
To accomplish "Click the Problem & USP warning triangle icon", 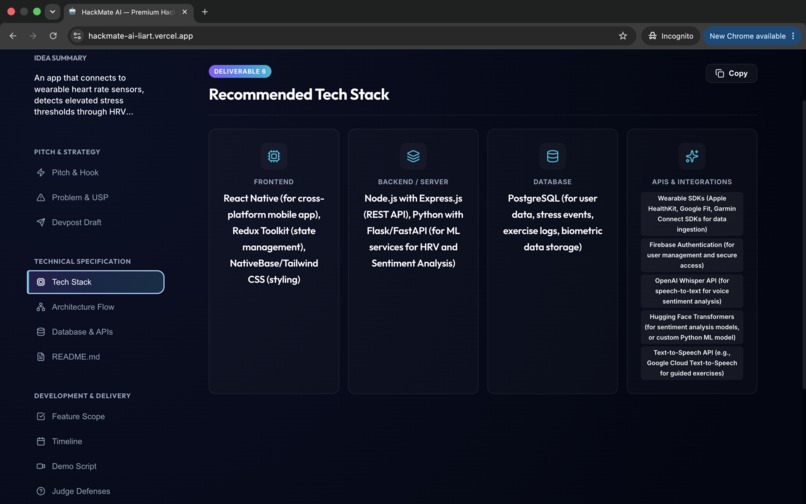I will (41, 197).
